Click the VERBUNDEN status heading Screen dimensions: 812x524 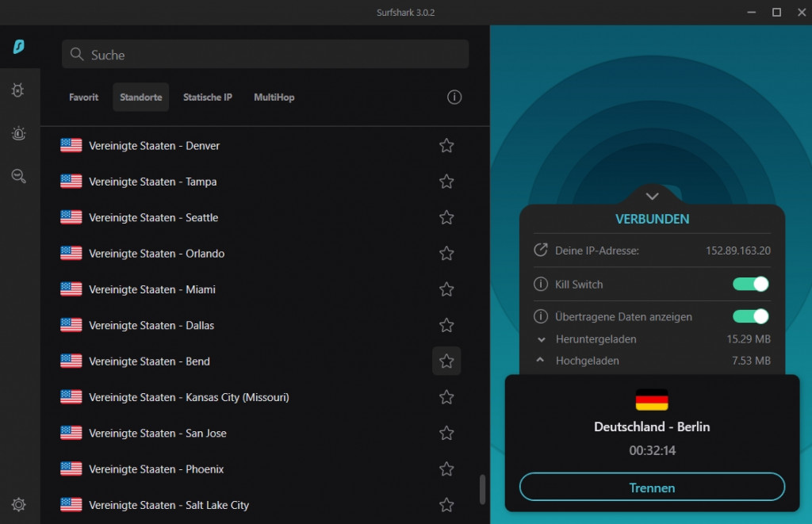click(652, 219)
